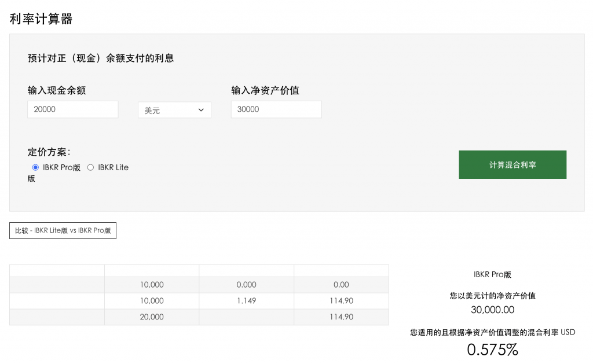This screenshot has width=593, height=364.
Task: Click the table row with 0.000 rate
Action: [246, 284]
